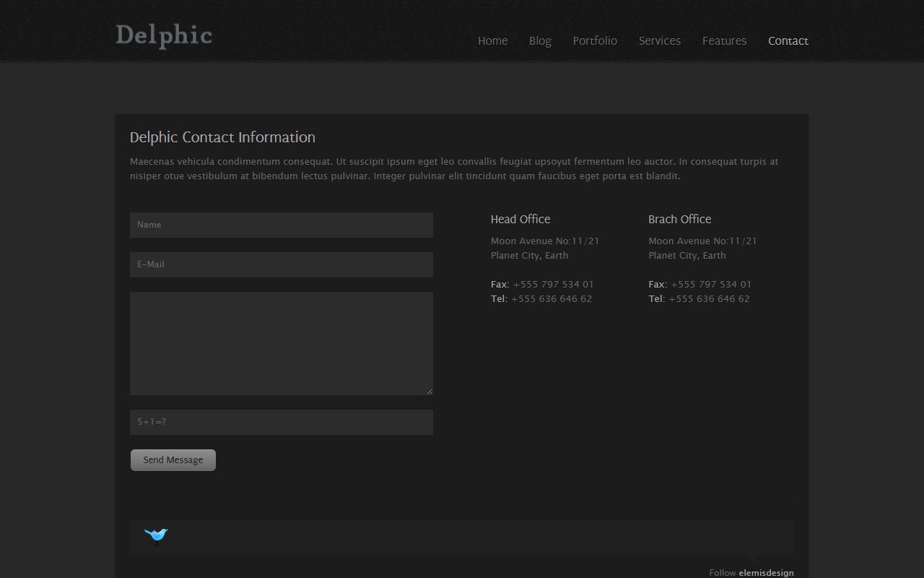Focus the E-Mail input field
Screen dimensions: 924x578
(282, 264)
